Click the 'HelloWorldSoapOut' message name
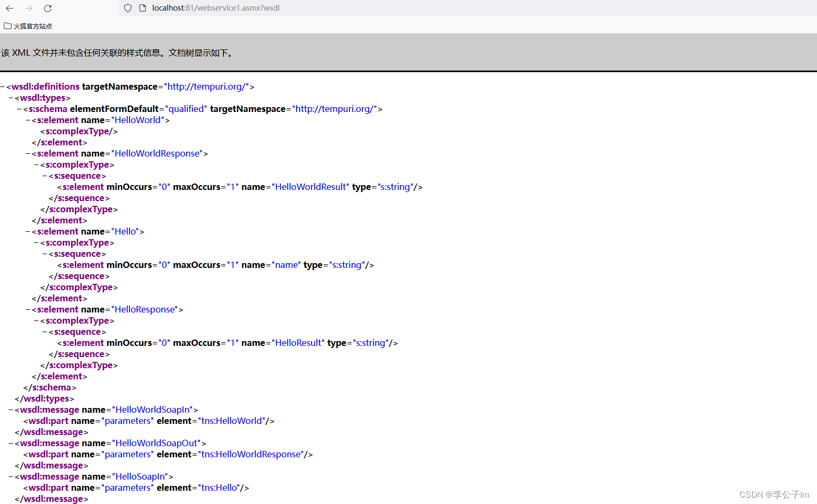This screenshot has height=504, width=817. (x=157, y=443)
